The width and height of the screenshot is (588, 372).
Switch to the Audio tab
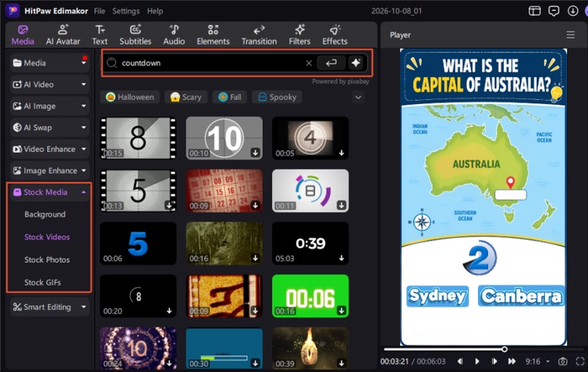[174, 35]
